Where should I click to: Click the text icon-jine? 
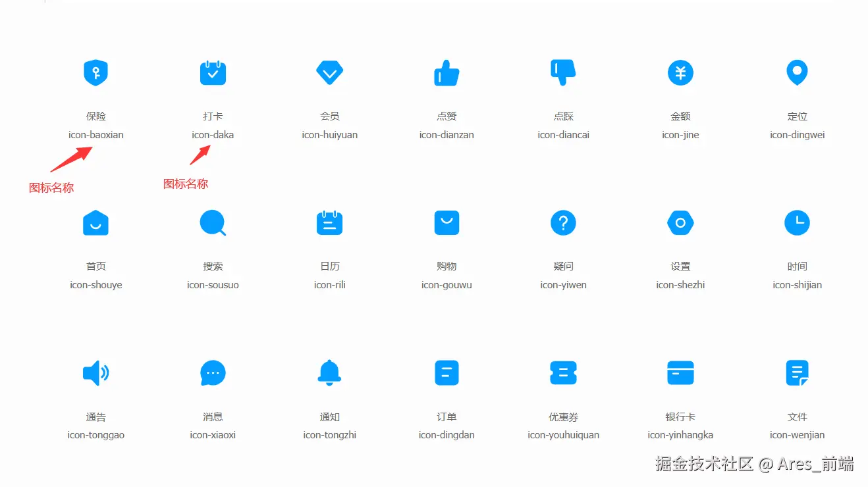pyautogui.click(x=680, y=135)
